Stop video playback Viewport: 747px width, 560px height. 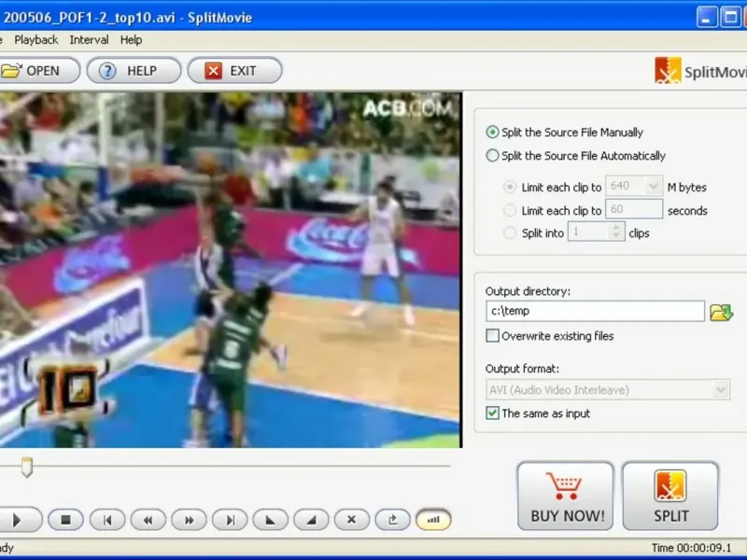click(65, 520)
